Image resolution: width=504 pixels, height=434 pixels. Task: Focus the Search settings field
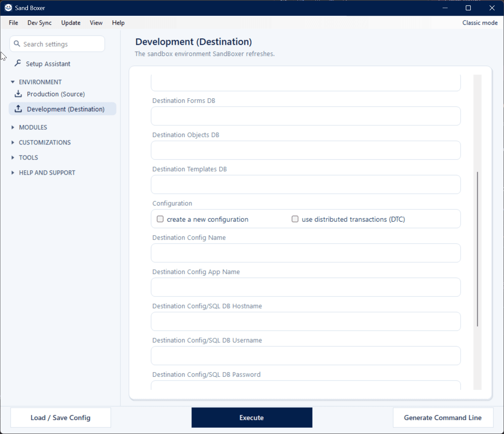(x=57, y=44)
